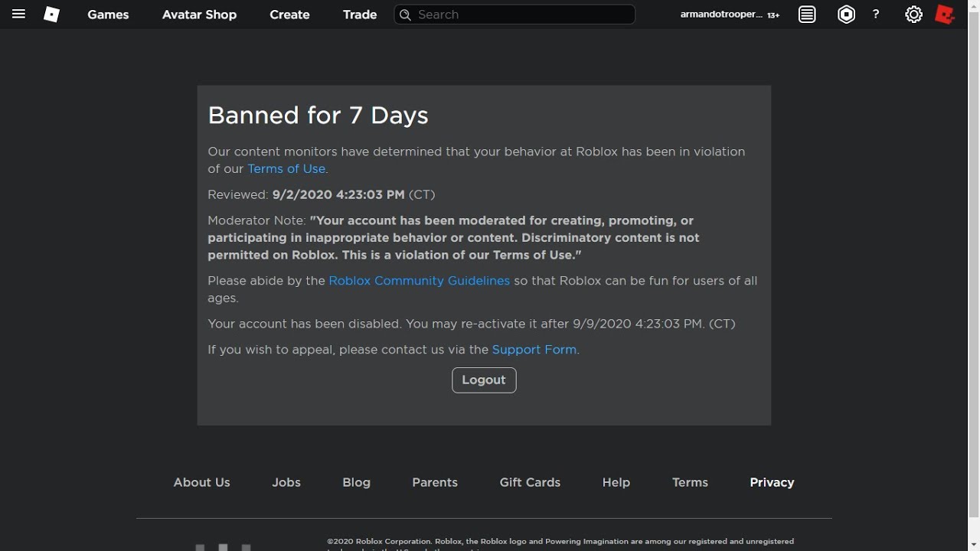Open the Games menu

(108, 15)
